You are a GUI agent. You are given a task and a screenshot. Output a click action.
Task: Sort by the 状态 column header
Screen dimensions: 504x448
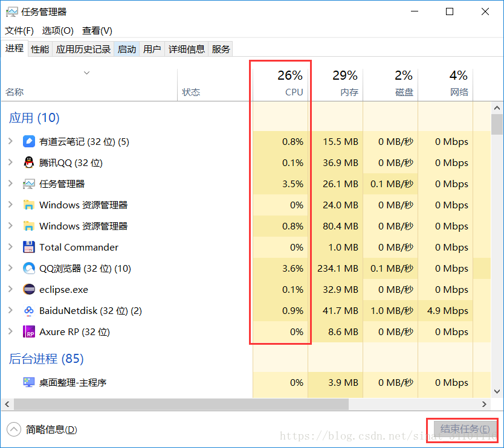pos(215,85)
